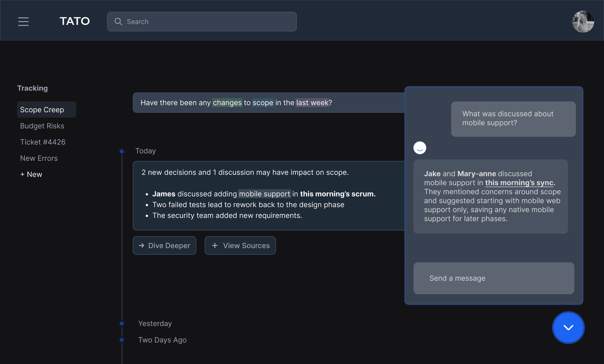This screenshot has height=364, width=604.
Task: Click the View Sources plus icon
Action: (214, 245)
